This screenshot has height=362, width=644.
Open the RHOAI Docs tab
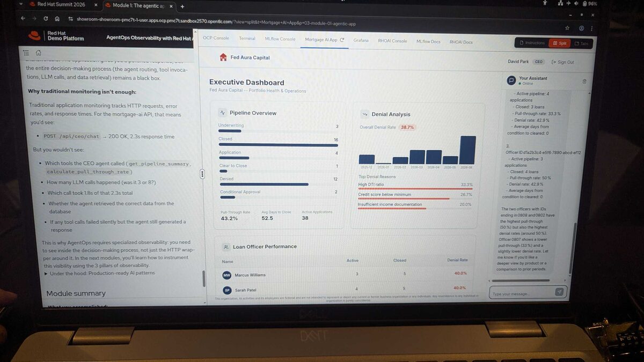(x=460, y=42)
